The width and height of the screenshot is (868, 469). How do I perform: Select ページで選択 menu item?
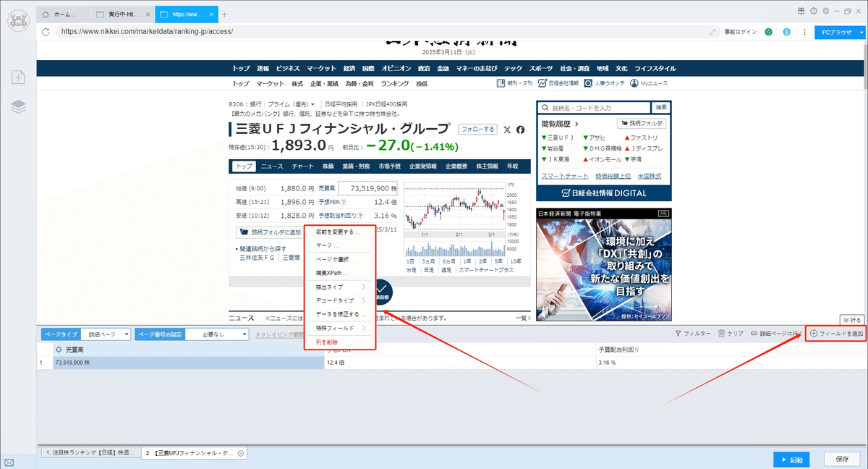(332, 259)
